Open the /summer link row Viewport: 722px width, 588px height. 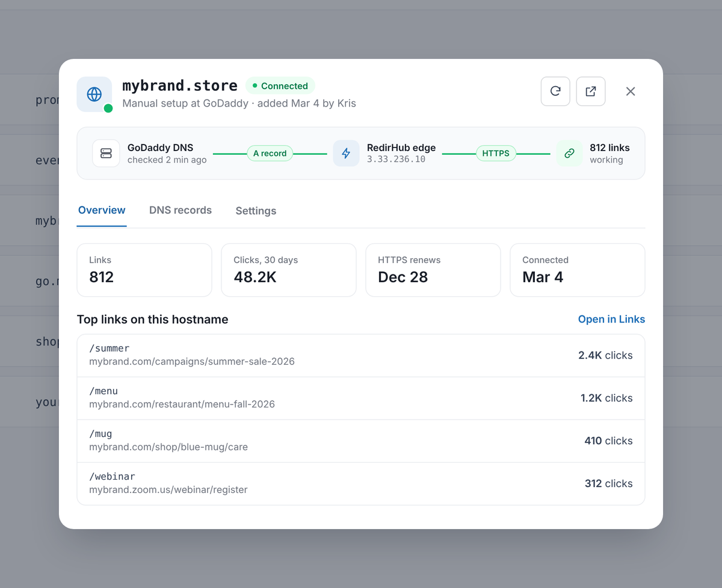coord(361,356)
